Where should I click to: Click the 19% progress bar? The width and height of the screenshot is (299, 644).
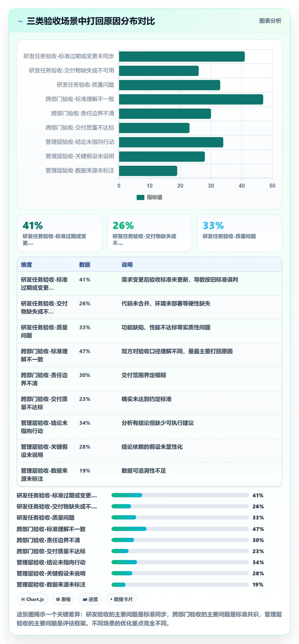[x=180, y=585]
